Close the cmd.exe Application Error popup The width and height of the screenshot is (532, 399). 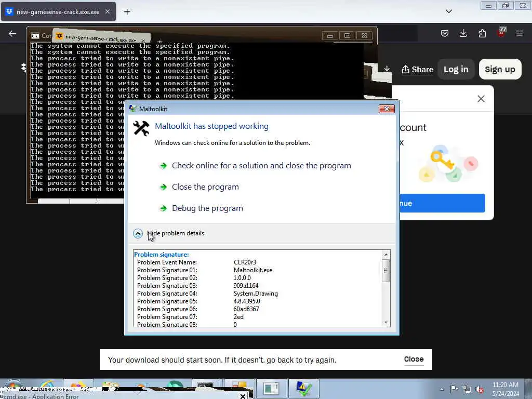pos(243,396)
